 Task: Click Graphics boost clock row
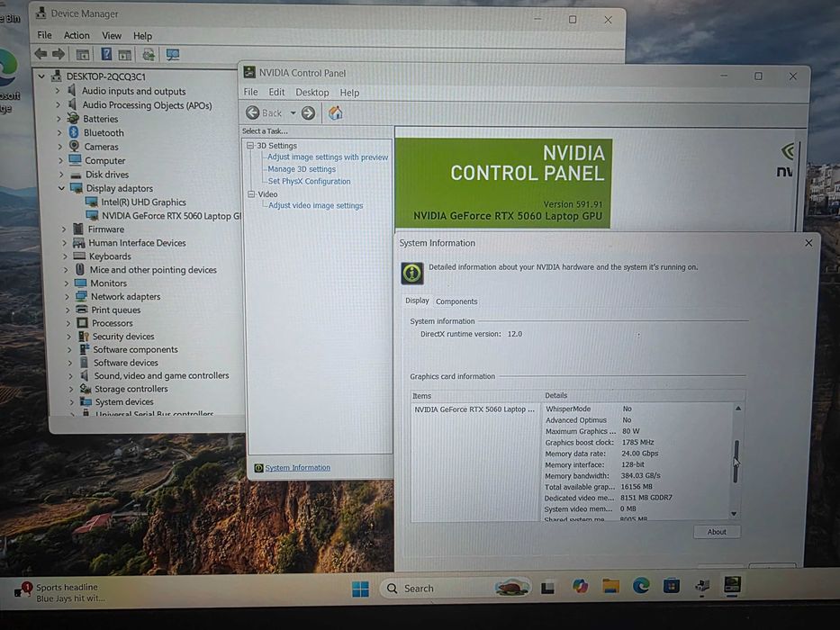(600, 443)
